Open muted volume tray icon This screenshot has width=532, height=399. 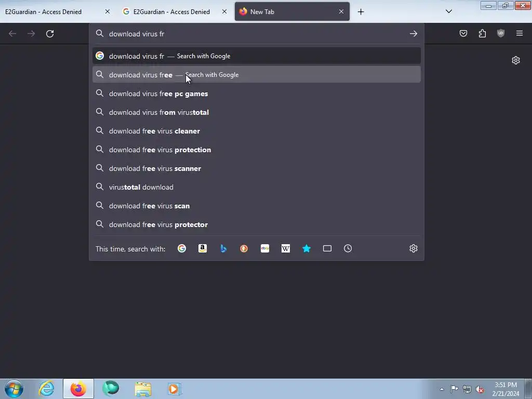(x=480, y=389)
